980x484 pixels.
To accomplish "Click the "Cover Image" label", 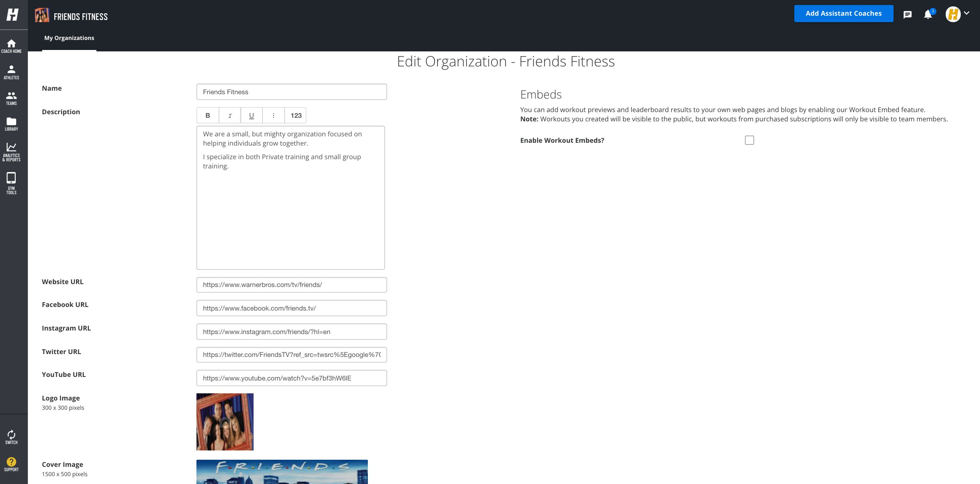I will tap(62, 465).
